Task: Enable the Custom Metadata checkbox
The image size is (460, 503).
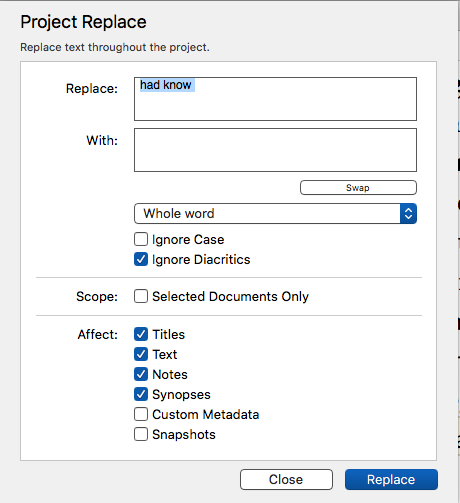Action: (141, 414)
